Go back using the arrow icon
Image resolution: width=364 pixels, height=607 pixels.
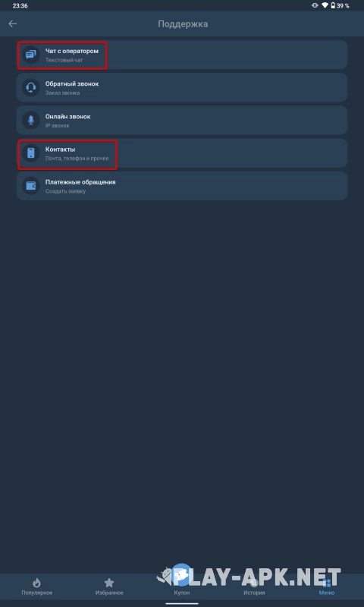coord(13,24)
